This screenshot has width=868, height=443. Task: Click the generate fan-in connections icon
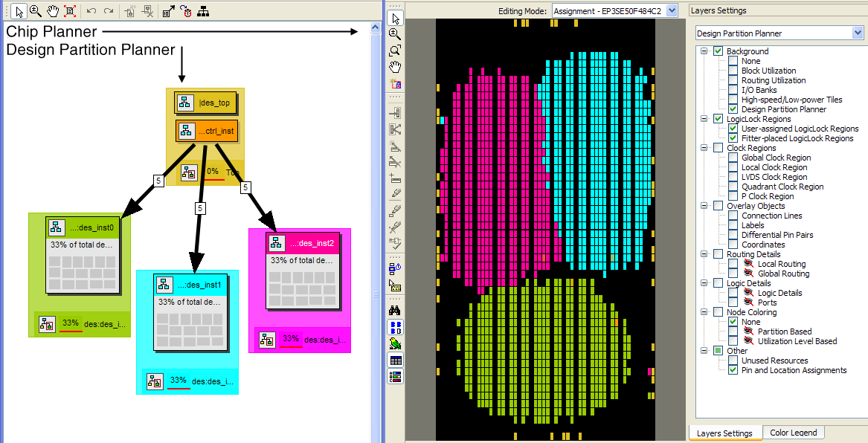pos(395,114)
